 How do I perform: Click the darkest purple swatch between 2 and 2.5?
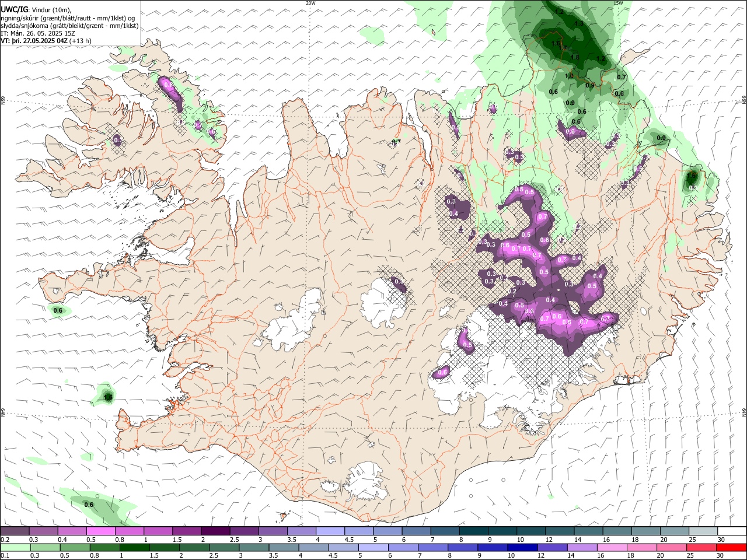[216, 531]
